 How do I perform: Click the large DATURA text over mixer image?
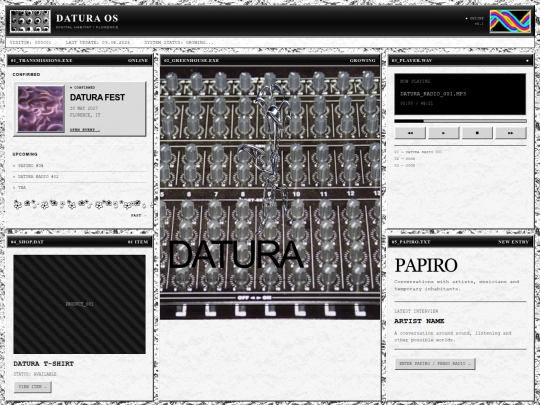236,255
